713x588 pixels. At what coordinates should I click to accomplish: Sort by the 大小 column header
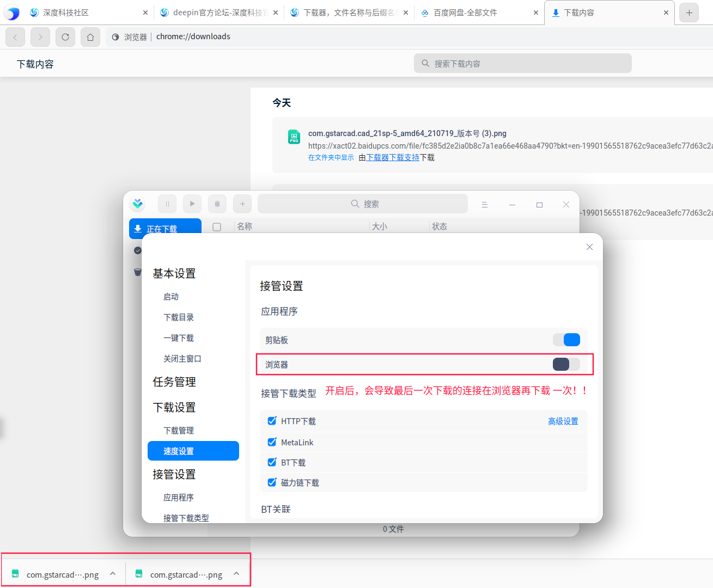[380, 226]
